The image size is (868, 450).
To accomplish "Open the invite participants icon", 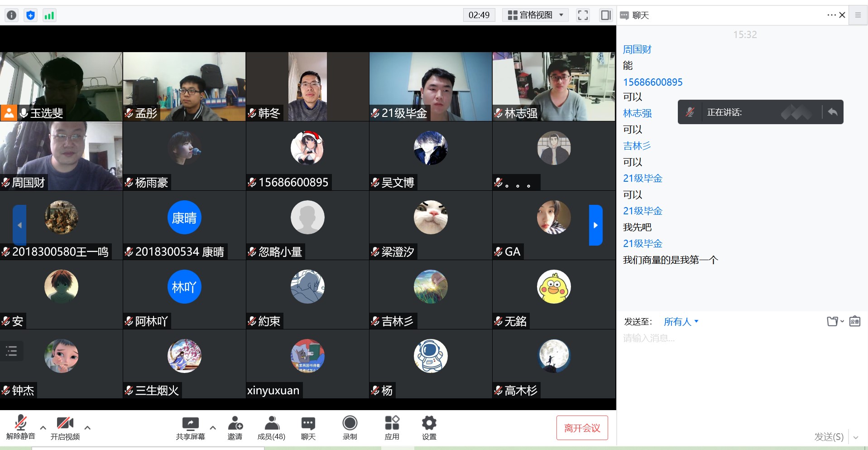I will point(235,428).
